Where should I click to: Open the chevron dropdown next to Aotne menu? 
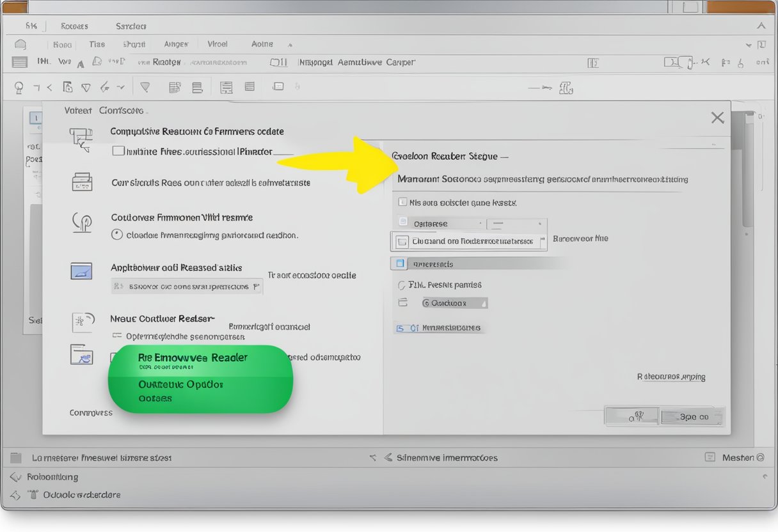(290, 44)
